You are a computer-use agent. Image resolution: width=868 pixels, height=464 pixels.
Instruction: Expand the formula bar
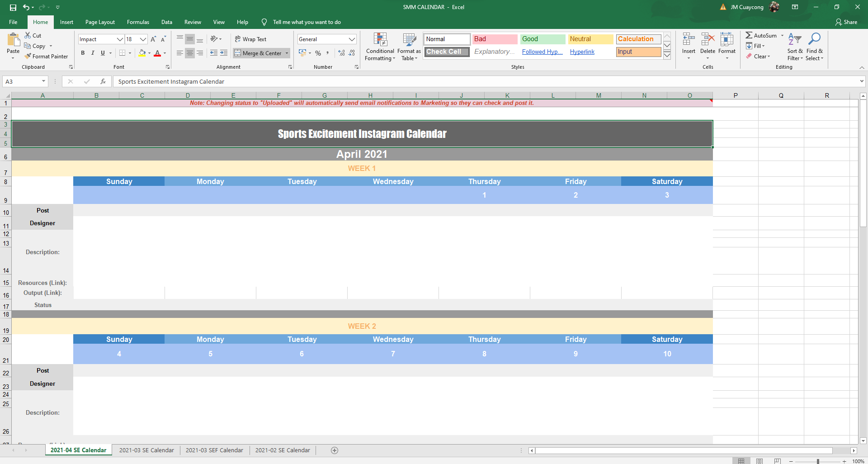coord(862,81)
